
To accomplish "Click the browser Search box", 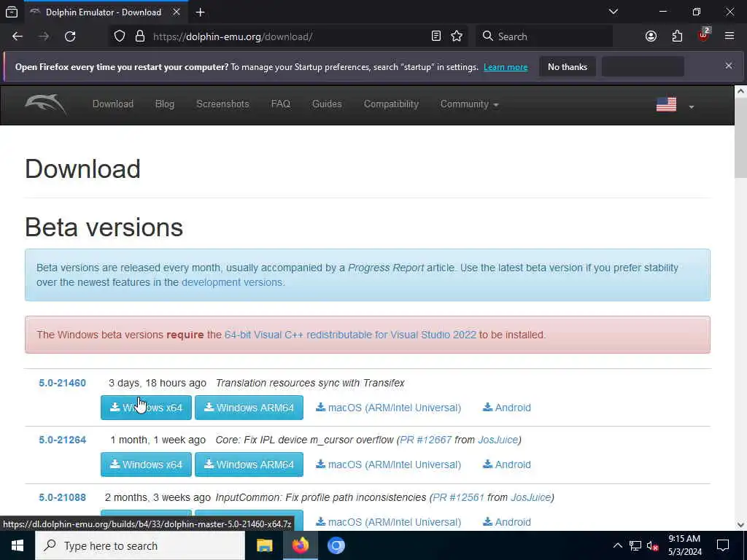I will click(544, 36).
